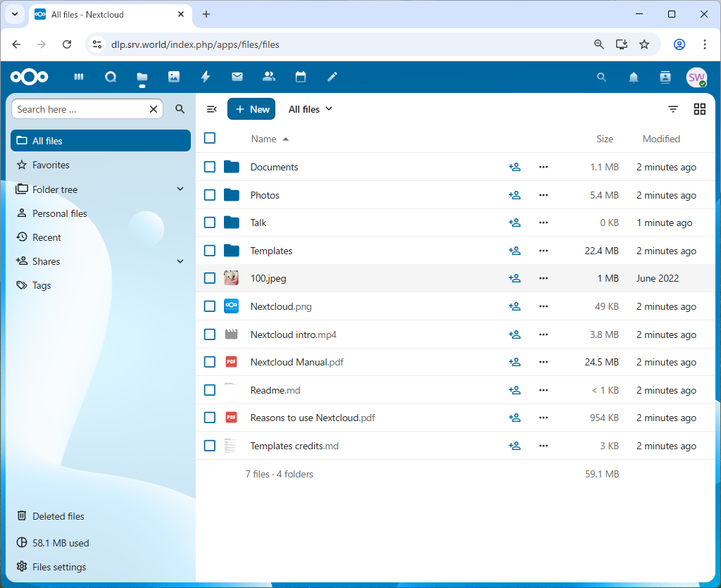721x588 pixels.
Task: Open Personal files in sidebar
Action: point(101,213)
